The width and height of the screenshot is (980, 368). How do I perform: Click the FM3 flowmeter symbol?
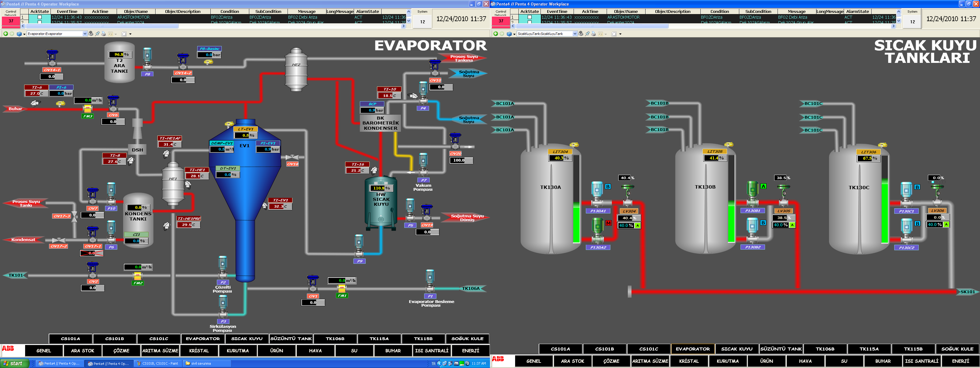(x=88, y=109)
